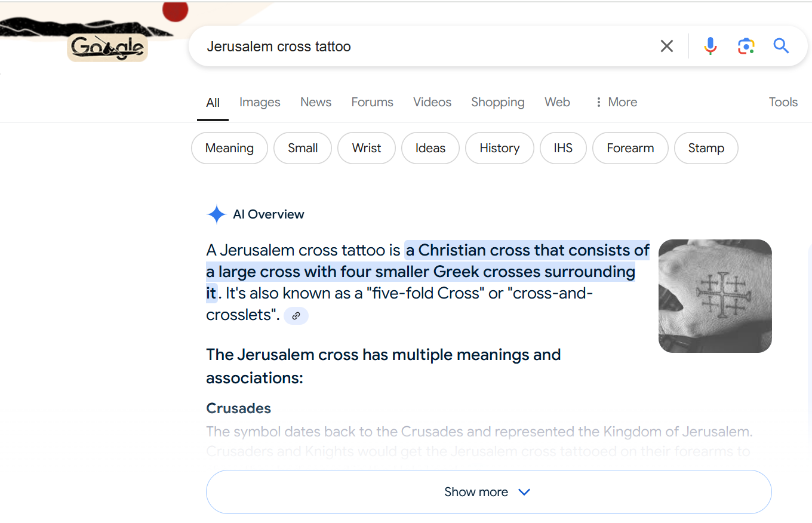Apply the Forearm refinement chip
The width and height of the screenshot is (812, 523).
pyautogui.click(x=630, y=148)
